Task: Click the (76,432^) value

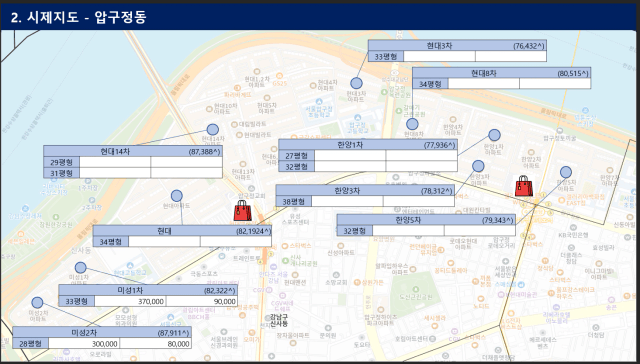Action: tap(529, 46)
